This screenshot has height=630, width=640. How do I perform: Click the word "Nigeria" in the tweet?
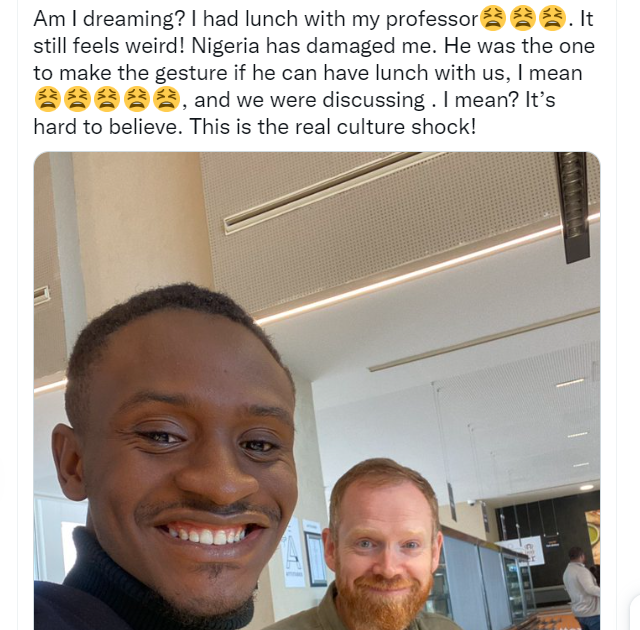pos(225,46)
